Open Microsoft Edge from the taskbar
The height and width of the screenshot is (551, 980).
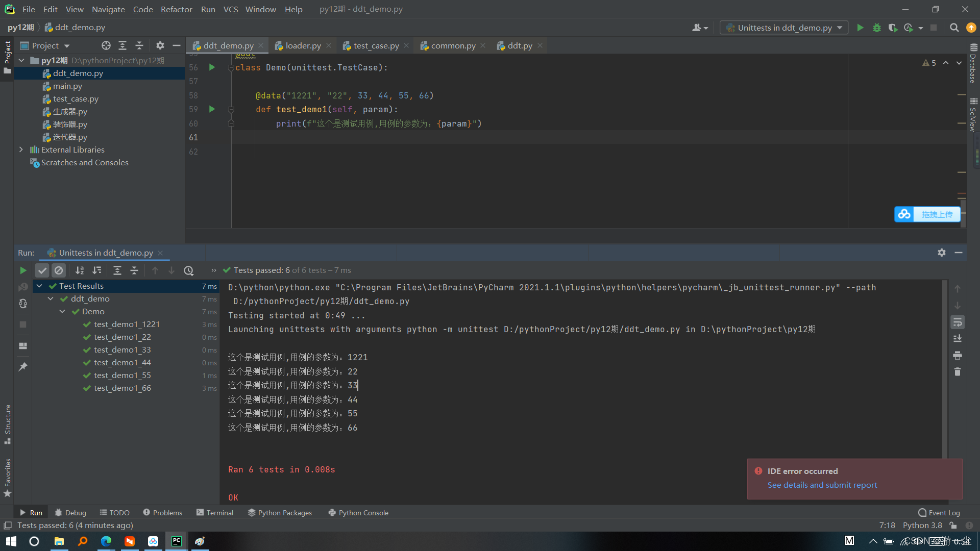click(106, 541)
